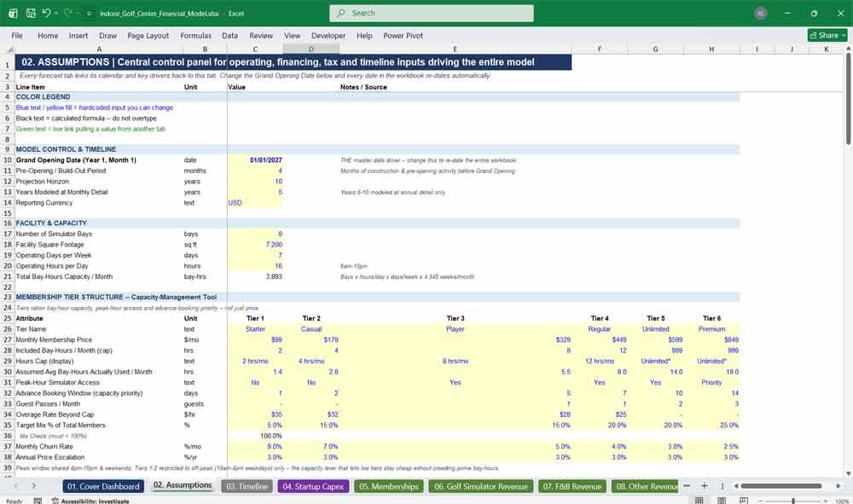This screenshot has height=504, width=853.
Task: Switch to 06. Golf Simulator Revenue sheet
Action: (x=481, y=487)
